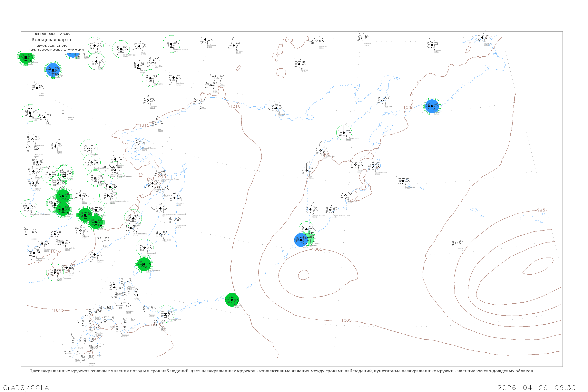Screen dimensions: 588x392
Task: Select the Никольское station symbol
Action: tap(403, 181)
